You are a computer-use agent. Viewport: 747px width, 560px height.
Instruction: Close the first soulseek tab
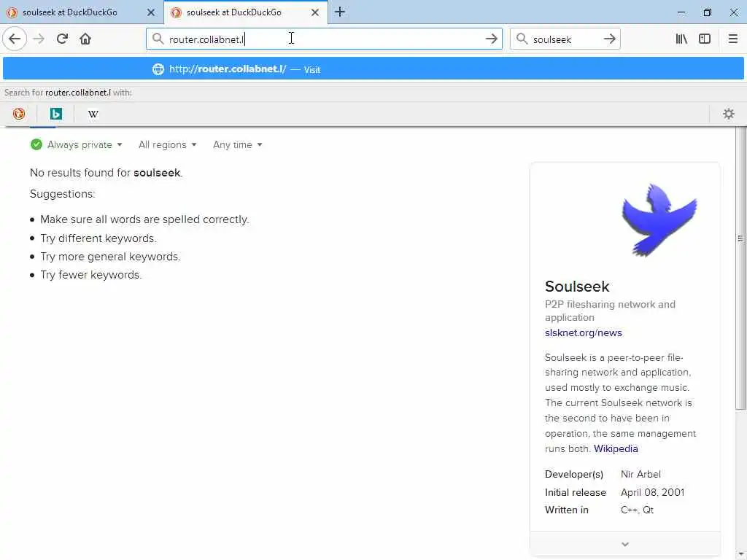click(x=151, y=12)
